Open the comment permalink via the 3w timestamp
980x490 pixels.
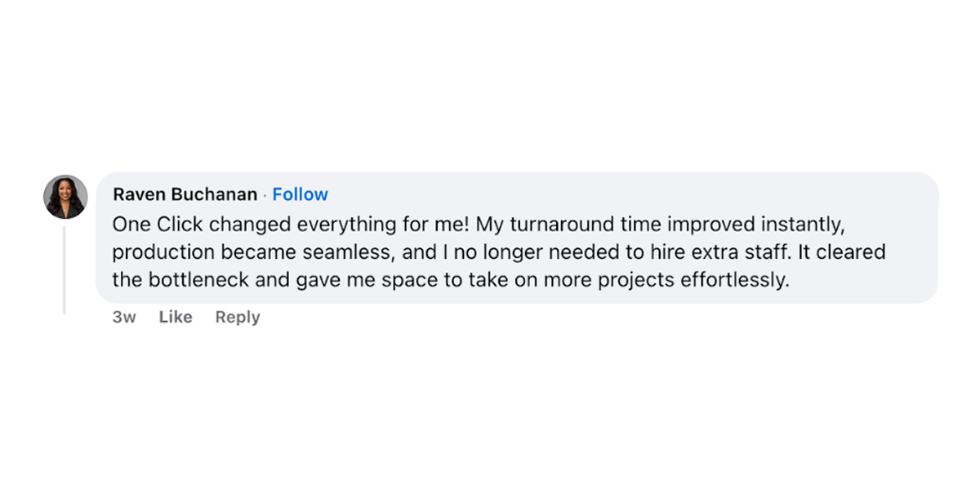[x=123, y=317]
